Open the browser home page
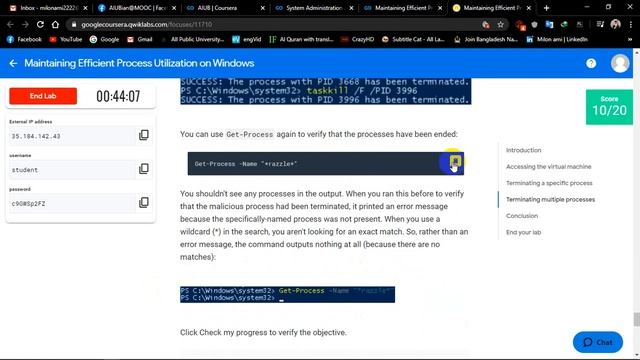 pos(55,24)
